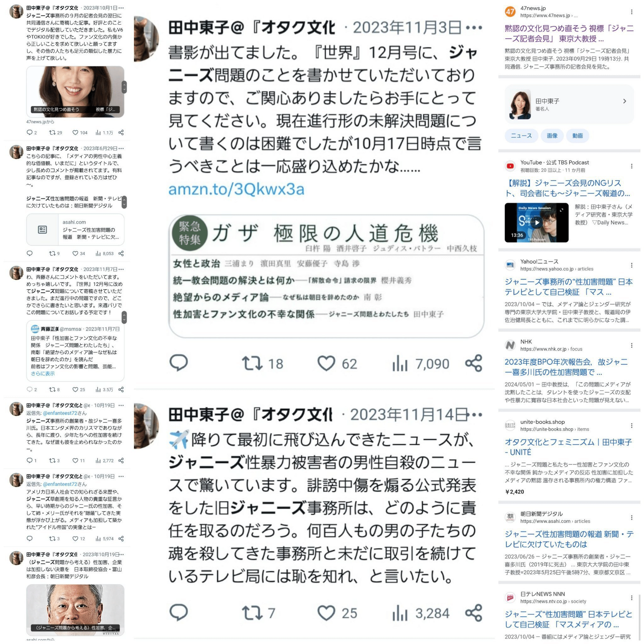Play the TBS Podcast video thumbnail
This screenshot has width=644, height=644.
[536, 222]
